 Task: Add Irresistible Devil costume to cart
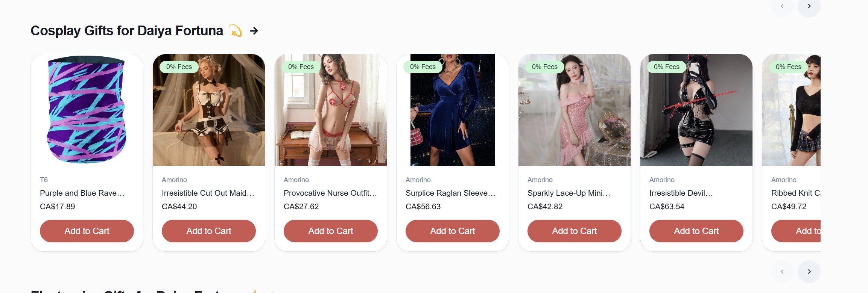696,231
